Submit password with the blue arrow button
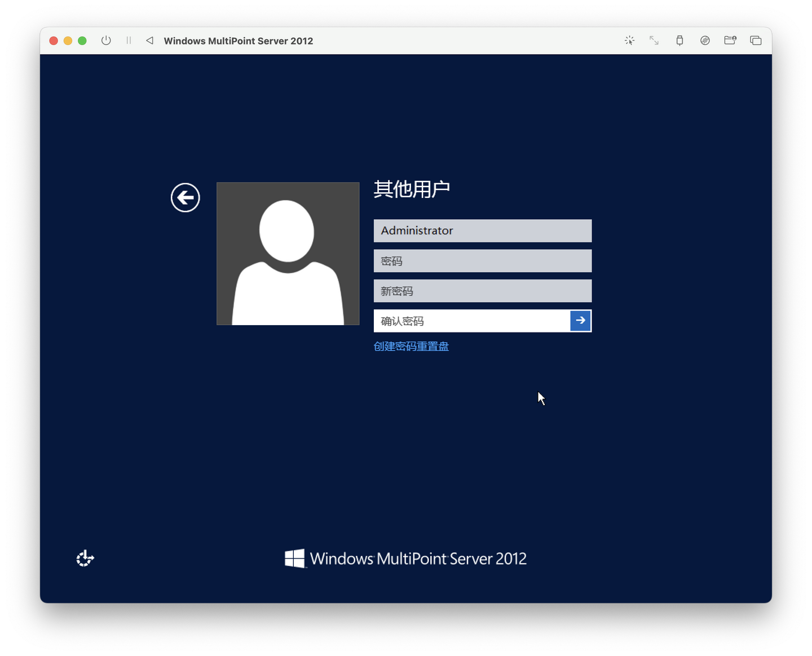Screen dimensions: 812x656 pyautogui.click(x=580, y=321)
